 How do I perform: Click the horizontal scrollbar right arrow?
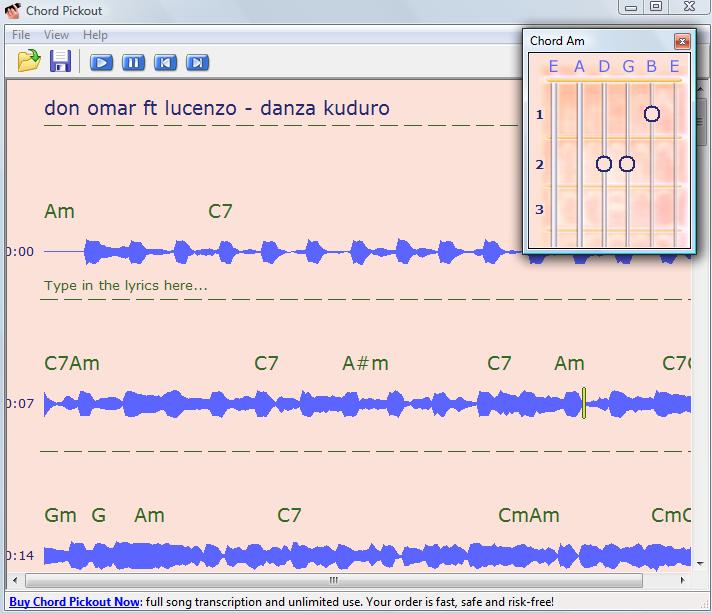(682, 580)
